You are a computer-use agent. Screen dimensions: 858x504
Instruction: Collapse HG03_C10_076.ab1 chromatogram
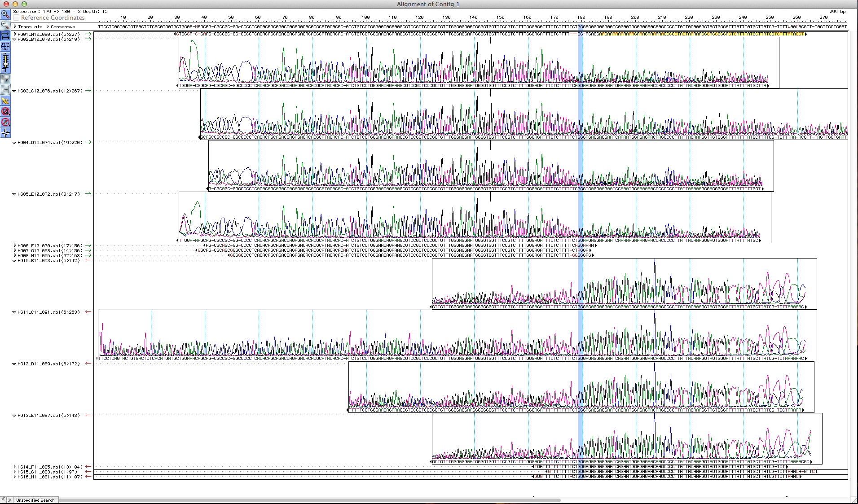coord(14,91)
